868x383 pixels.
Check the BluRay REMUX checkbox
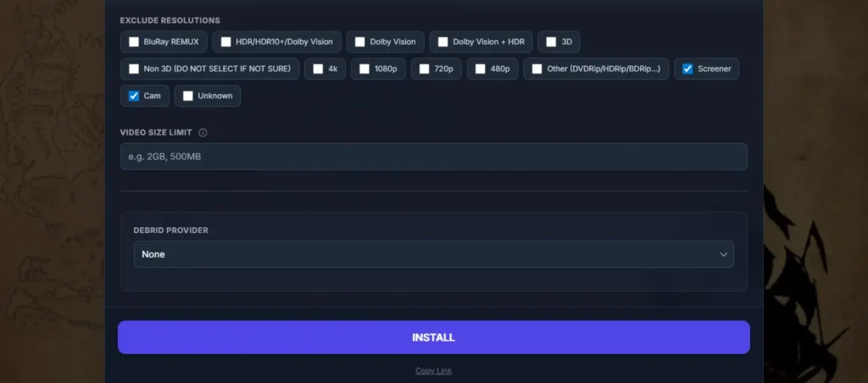point(134,42)
